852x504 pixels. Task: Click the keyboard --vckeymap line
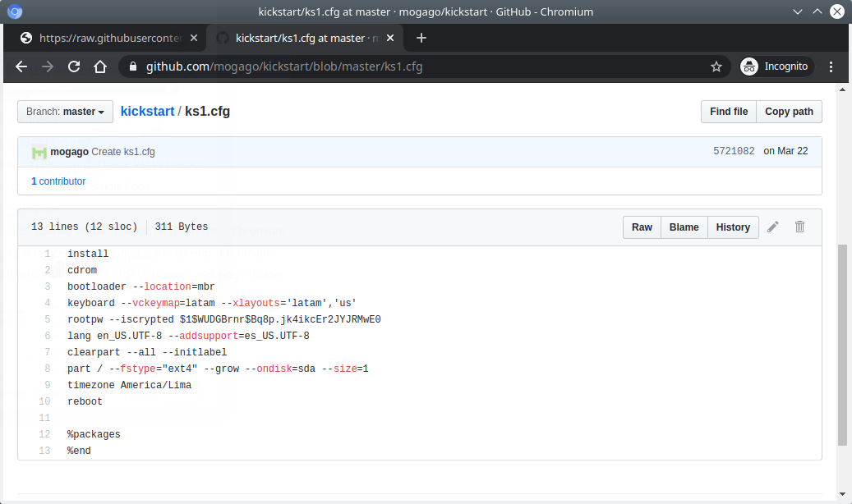tap(212, 303)
